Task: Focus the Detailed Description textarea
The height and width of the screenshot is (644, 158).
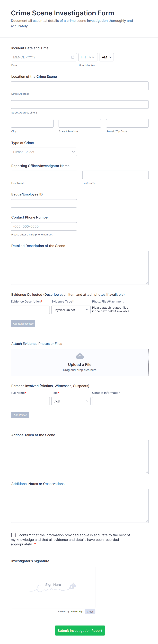Action: tap(80, 268)
